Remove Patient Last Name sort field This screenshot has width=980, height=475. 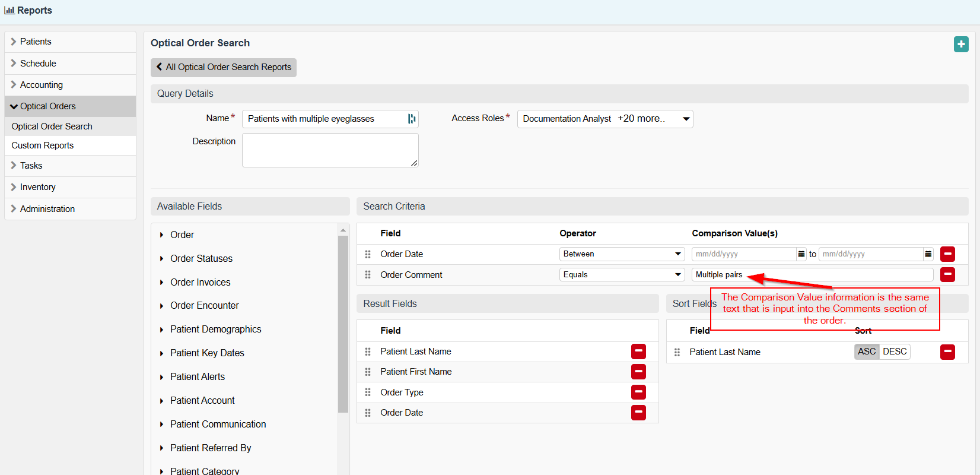(x=947, y=352)
